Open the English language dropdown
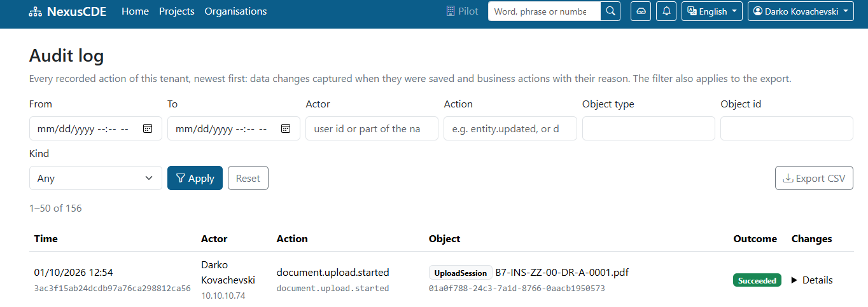This screenshot has width=868, height=307. 712,11
